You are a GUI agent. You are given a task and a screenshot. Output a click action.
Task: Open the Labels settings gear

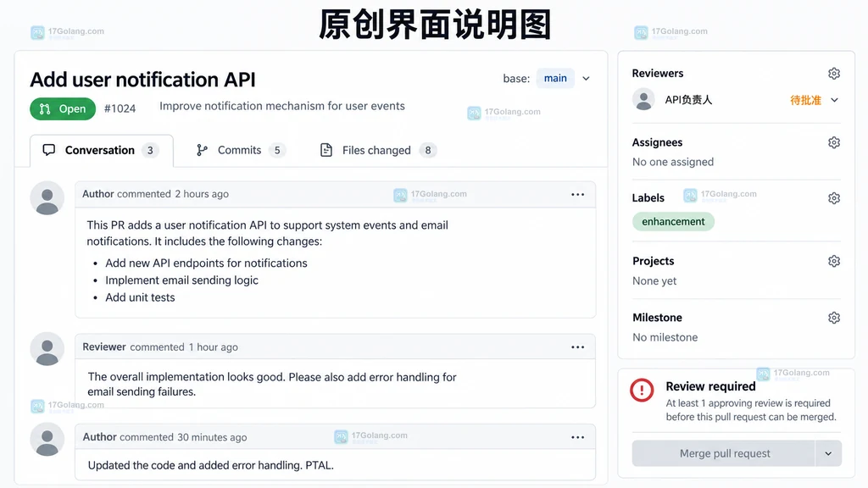coord(834,198)
